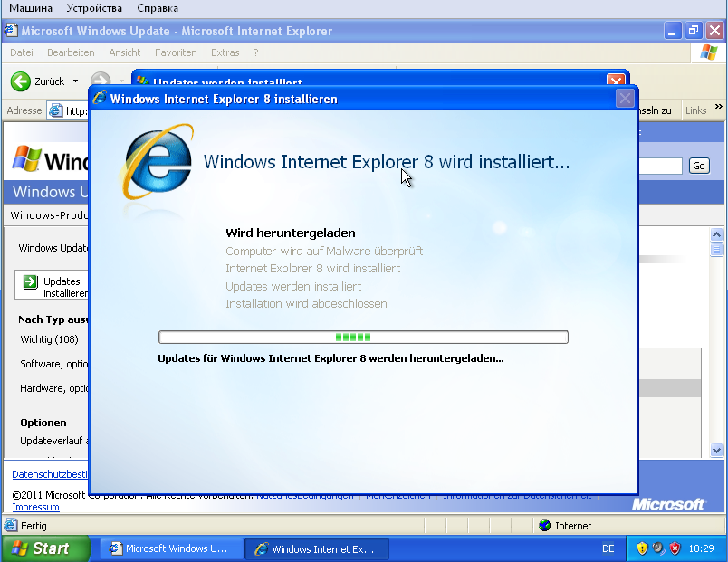This screenshot has height=562, width=728.
Task: Click the DE language indicator
Action: point(608,548)
